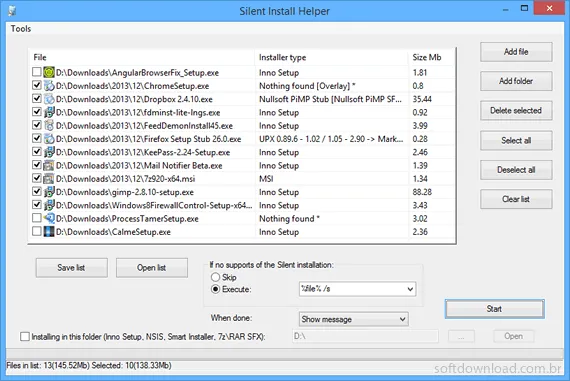
Task: Sort by the File column header
Action: [142, 57]
